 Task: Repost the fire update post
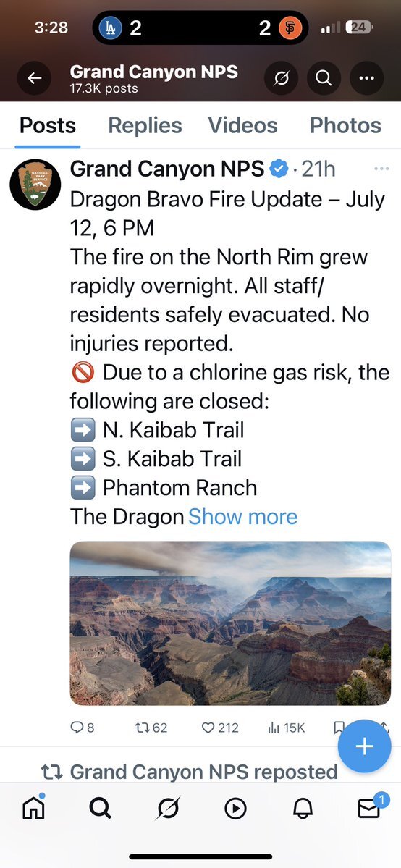151,728
